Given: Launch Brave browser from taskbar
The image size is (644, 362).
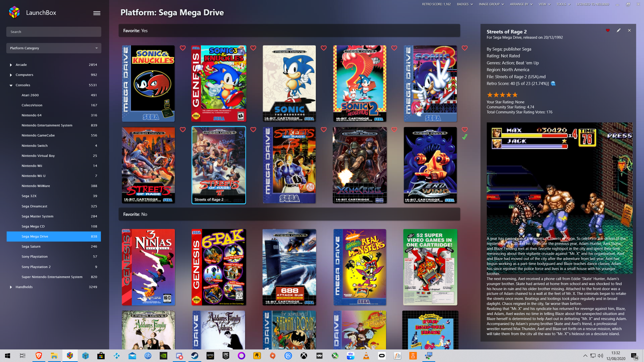Looking at the screenshot, I should coord(38,356).
